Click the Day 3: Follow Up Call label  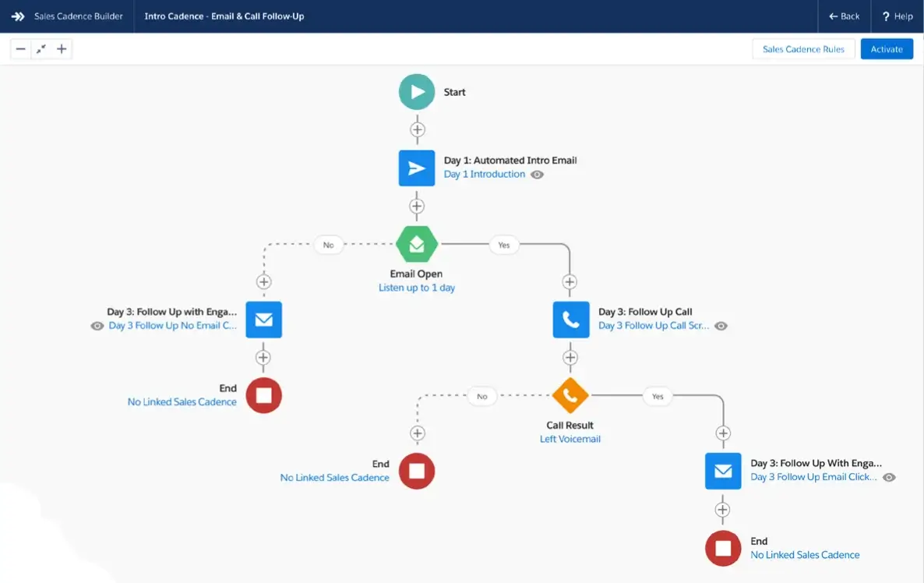(645, 312)
